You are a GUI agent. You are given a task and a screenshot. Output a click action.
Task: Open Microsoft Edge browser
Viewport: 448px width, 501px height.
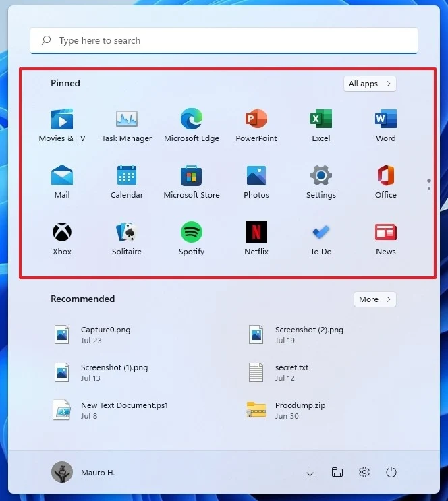click(x=192, y=125)
